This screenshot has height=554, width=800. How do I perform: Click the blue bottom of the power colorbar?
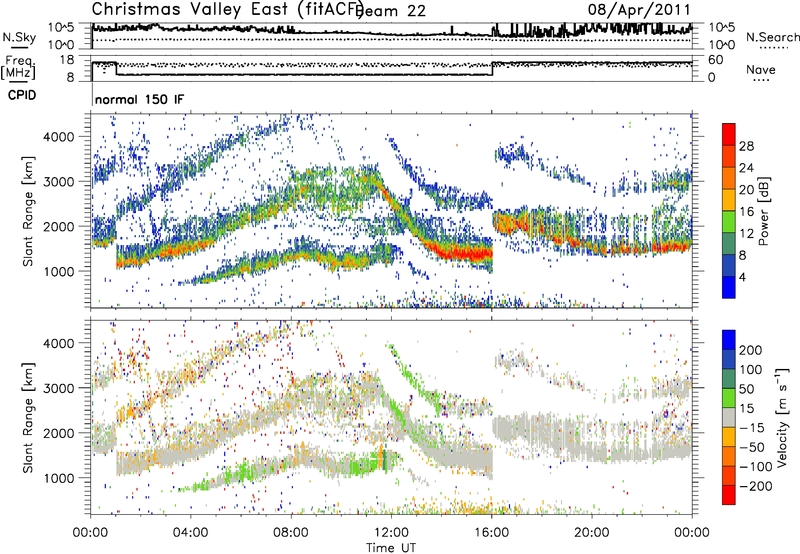[729, 287]
